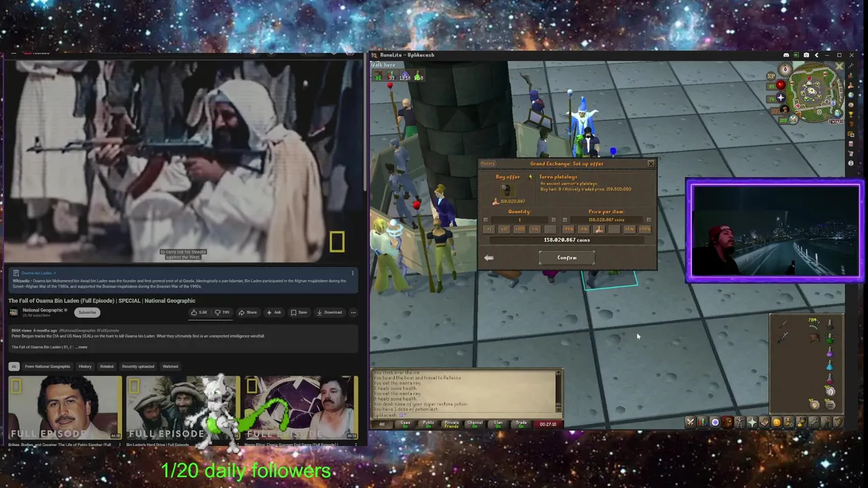
Task: Toggle Game chat filter
Action: tap(406, 424)
